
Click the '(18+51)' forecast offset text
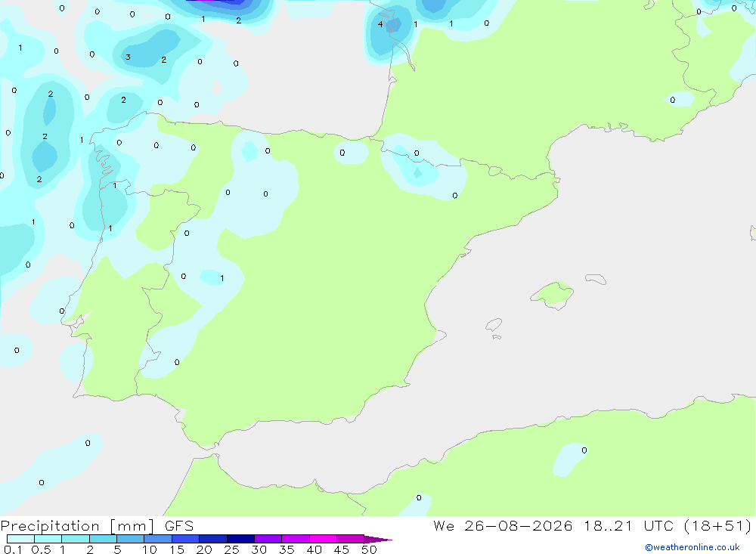pyautogui.click(x=717, y=525)
